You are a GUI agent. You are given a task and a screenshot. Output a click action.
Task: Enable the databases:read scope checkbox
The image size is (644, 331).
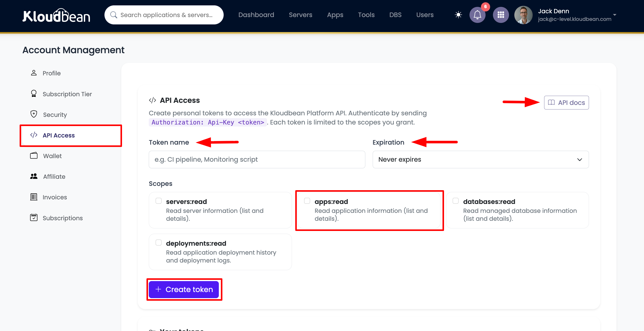(455, 201)
